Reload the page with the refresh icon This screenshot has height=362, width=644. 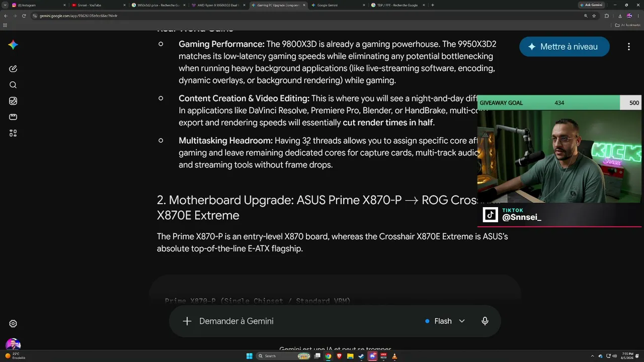click(24, 16)
